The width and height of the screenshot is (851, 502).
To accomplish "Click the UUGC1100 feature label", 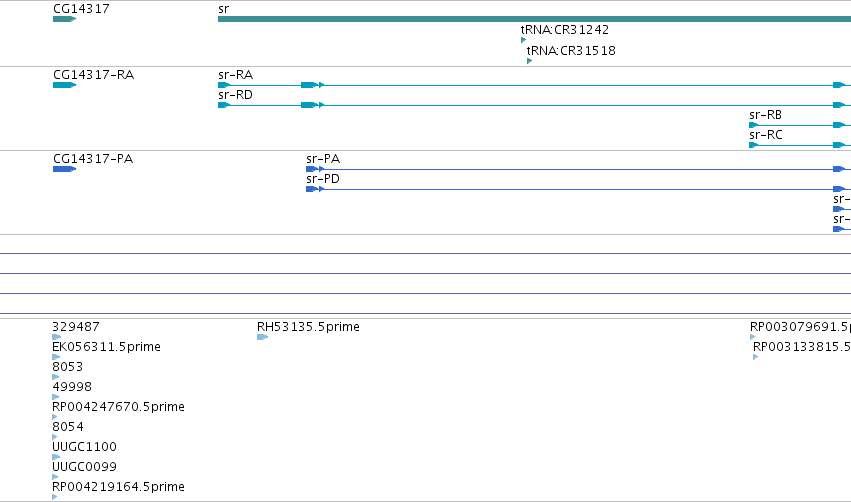I will (84, 447).
